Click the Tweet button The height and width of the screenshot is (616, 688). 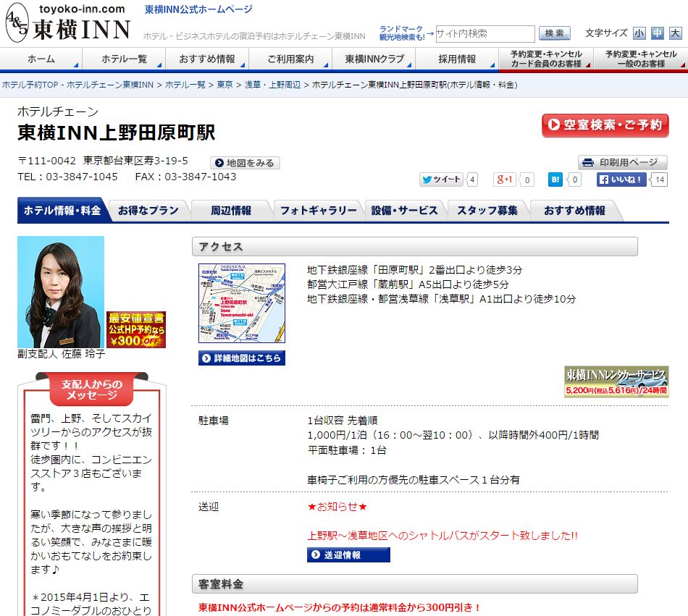[x=441, y=180]
